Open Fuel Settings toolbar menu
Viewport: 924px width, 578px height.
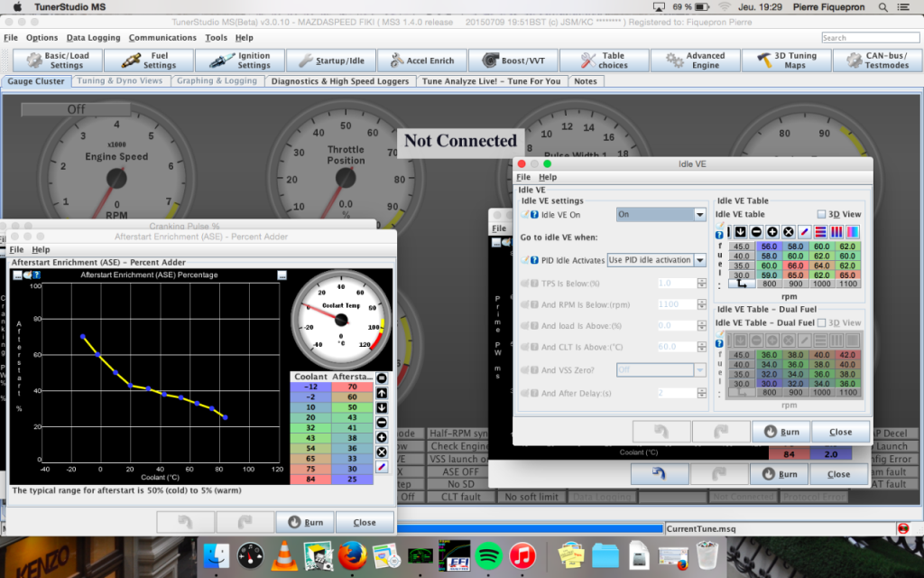coord(150,61)
